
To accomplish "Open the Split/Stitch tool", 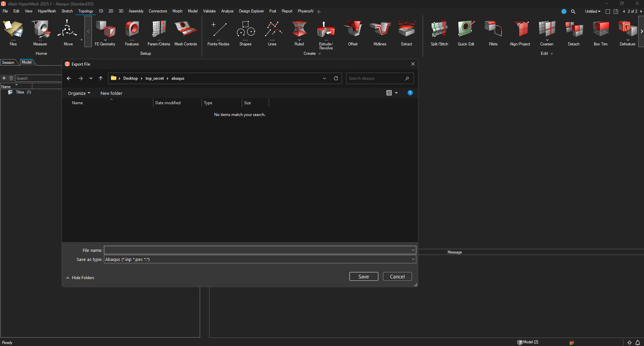I will tap(439, 33).
